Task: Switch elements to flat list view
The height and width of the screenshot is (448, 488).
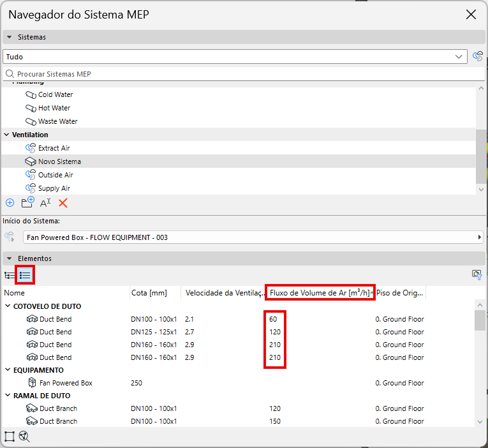Action: [25, 275]
